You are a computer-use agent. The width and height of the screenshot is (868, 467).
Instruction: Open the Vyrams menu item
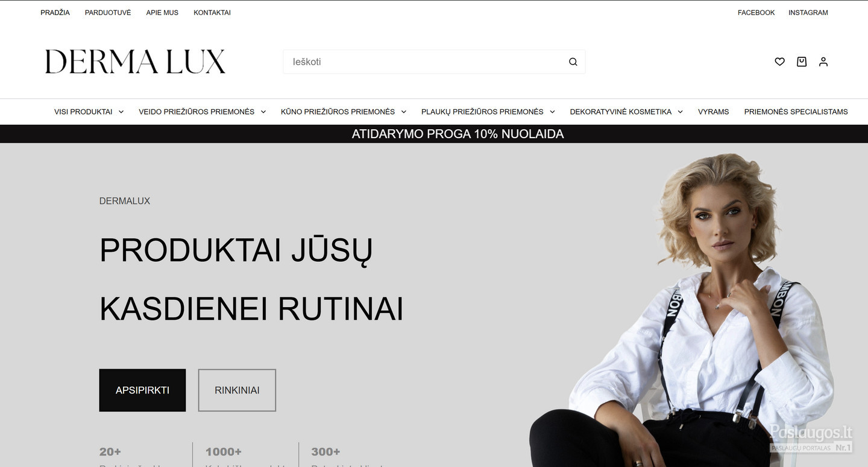[x=713, y=112]
